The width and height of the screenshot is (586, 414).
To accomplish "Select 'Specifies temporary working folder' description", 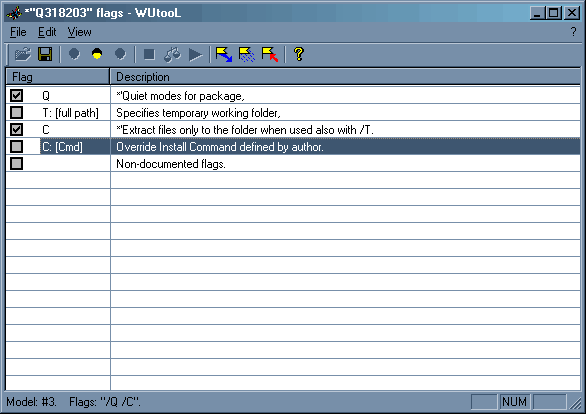I will pos(198,113).
